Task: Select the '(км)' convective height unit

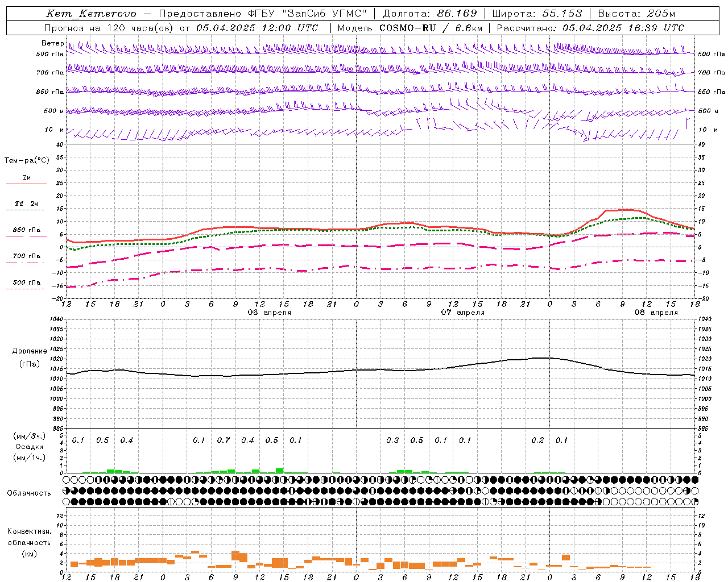Action: (30, 554)
